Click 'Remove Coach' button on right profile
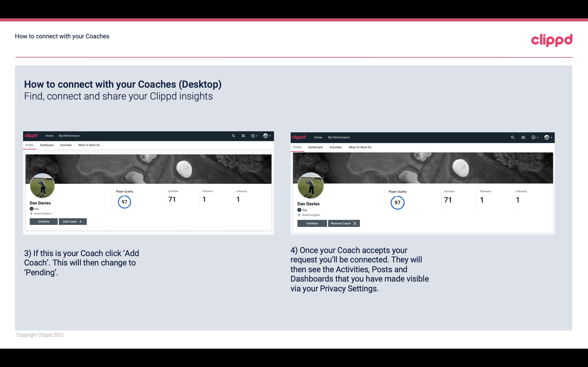Image resolution: width=588 pixels, height=367 pixels. (344, 223)
